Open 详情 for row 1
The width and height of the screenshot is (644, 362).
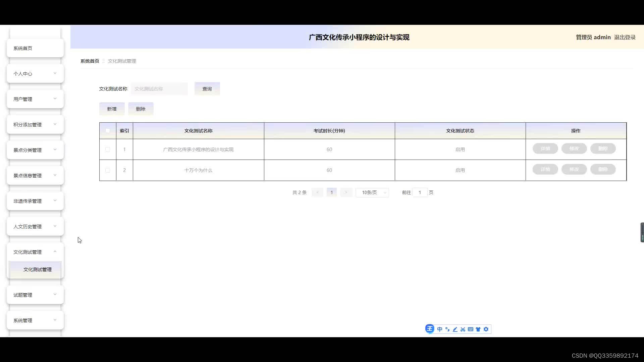[x=545, y=148]
